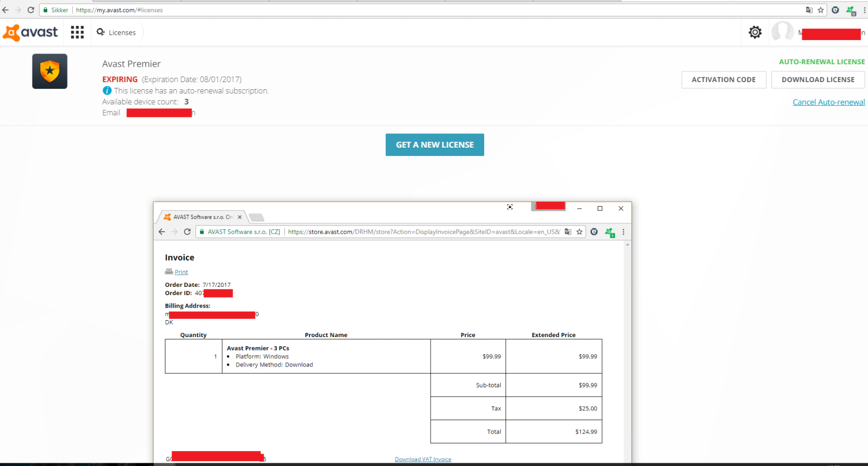Click the invoice window address bar URL

pos(424,232)
